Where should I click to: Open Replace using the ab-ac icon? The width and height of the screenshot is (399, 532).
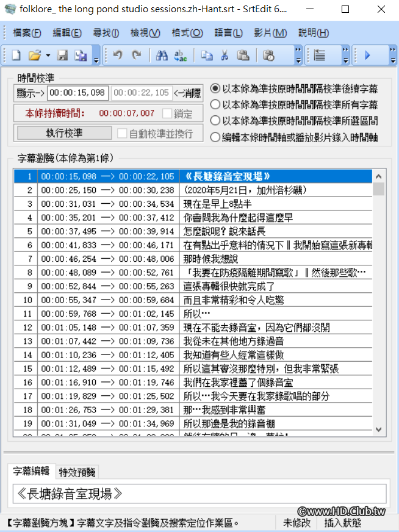[x=180, y=56]
